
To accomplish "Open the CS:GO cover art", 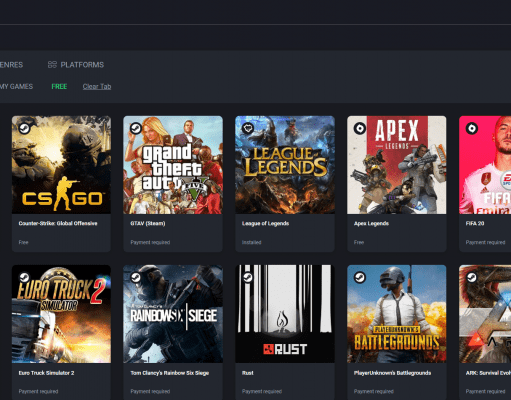I will pos(61,165).
